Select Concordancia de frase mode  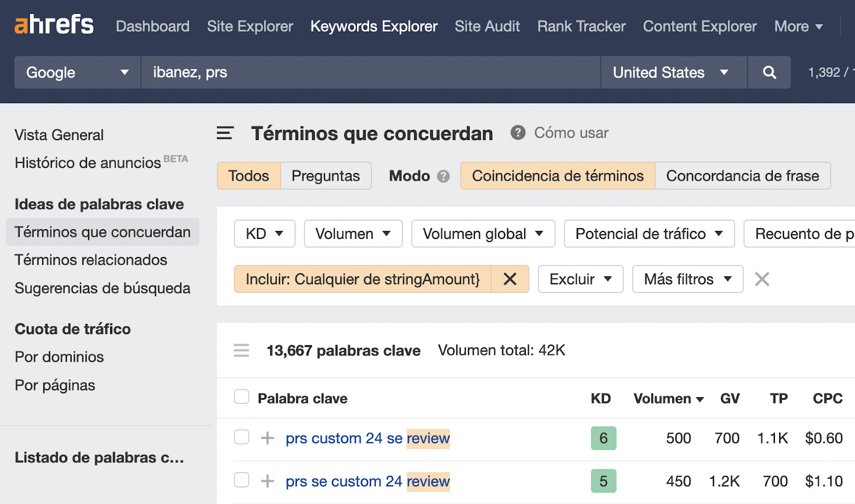click(742, 176)
